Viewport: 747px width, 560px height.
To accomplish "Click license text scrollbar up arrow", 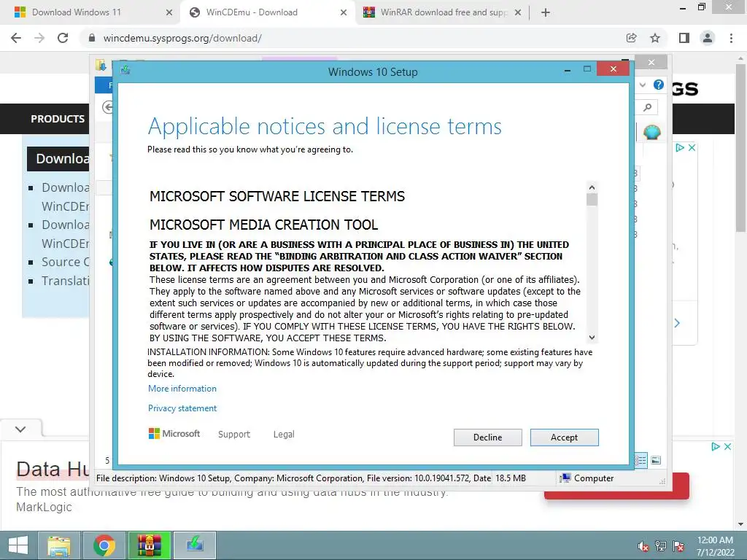I will pos(592,187).
